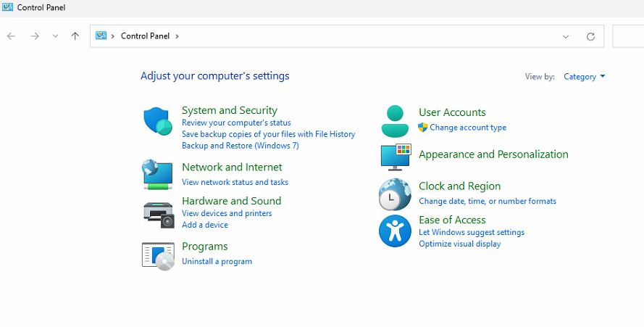Select the Control Panel breadcrumb item
The width and height of the screenshot is (644, 327).
pos(145,36)
